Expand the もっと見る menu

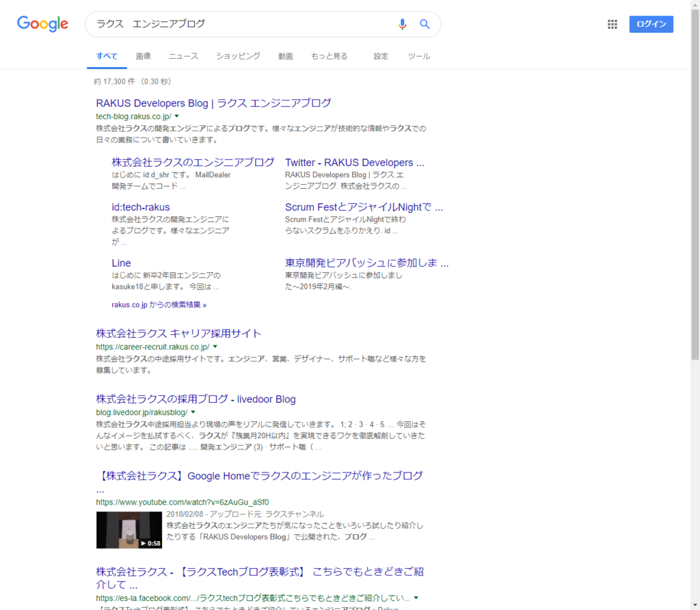[x=329, y=56]
